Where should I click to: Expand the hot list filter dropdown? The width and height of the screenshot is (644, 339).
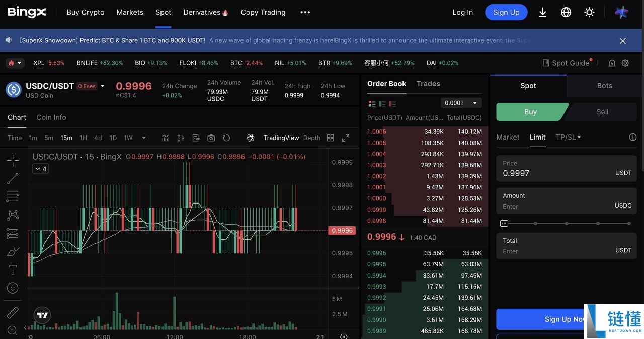[15, 63]
